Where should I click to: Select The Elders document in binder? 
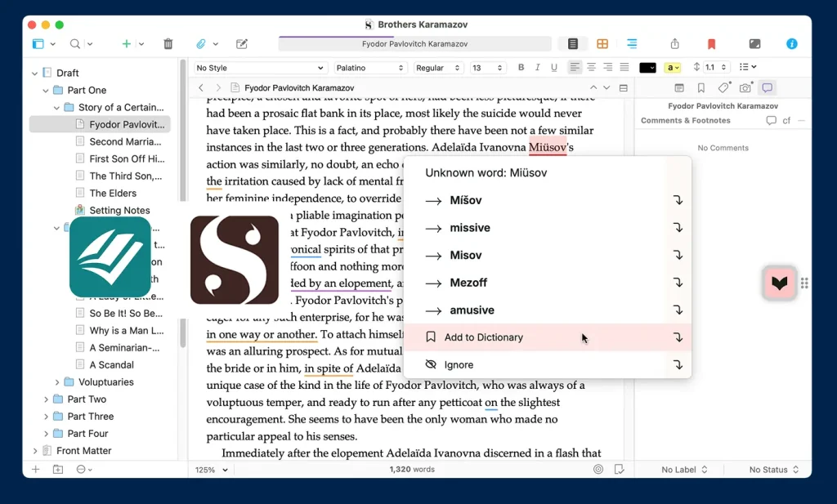tap(113, 193)
